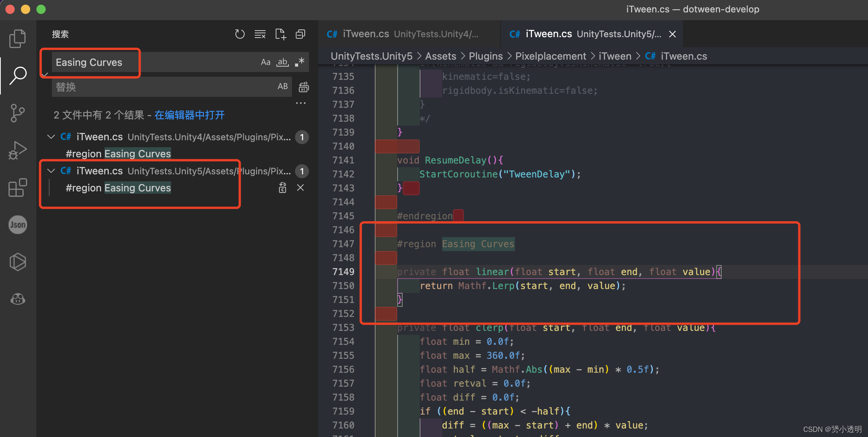This screenshot has width=868, height=437.
Task: Open results in editor link
Action: point(189,115)
